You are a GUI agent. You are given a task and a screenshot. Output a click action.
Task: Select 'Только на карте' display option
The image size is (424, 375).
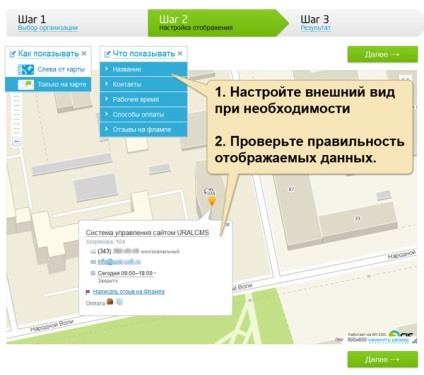48,85
